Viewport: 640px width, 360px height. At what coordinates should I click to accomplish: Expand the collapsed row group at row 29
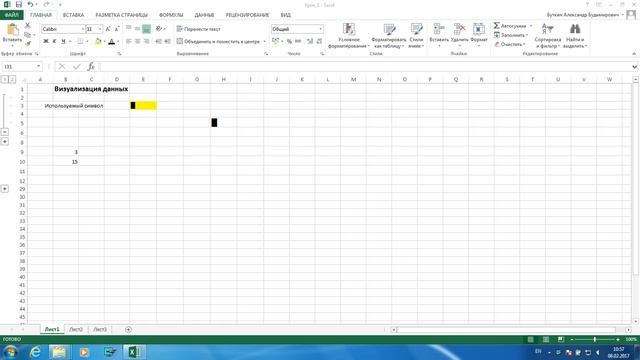point(4,189)
